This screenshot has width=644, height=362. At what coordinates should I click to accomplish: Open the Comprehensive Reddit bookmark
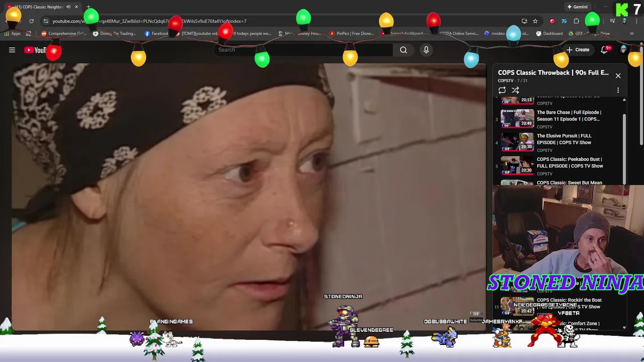(x=64, y=34)
